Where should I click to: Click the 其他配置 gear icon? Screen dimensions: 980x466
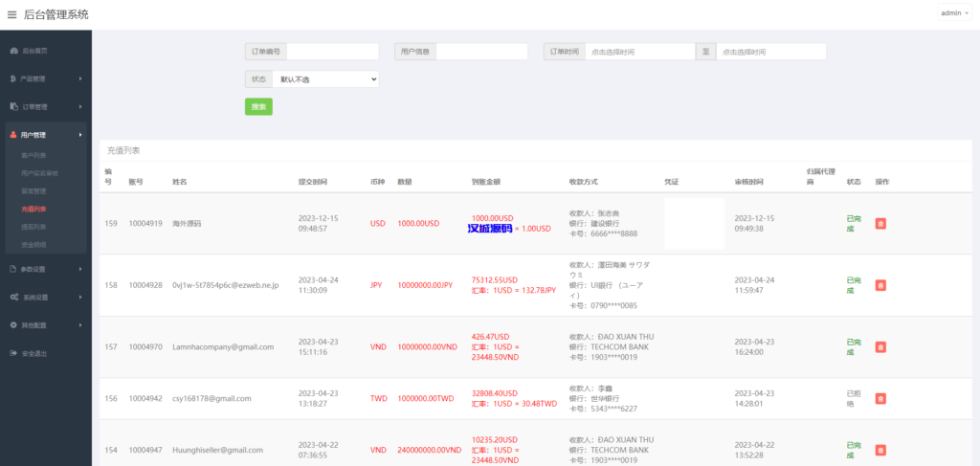click(x=13, y=325)
